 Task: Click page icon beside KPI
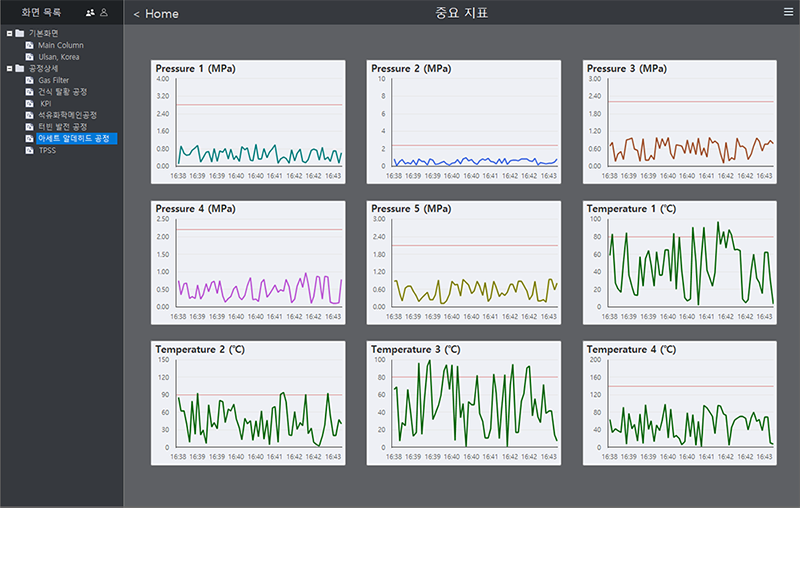point(30,104)
